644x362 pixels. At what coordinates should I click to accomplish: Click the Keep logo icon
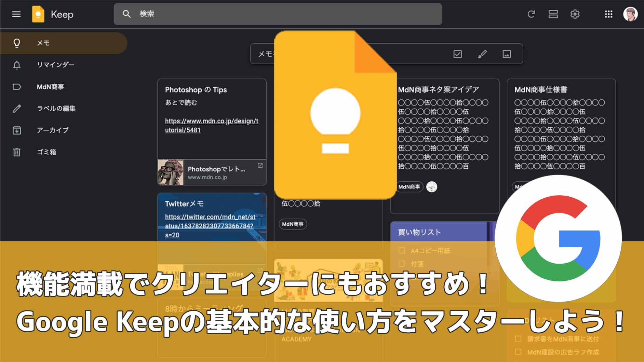coord(38,14)
